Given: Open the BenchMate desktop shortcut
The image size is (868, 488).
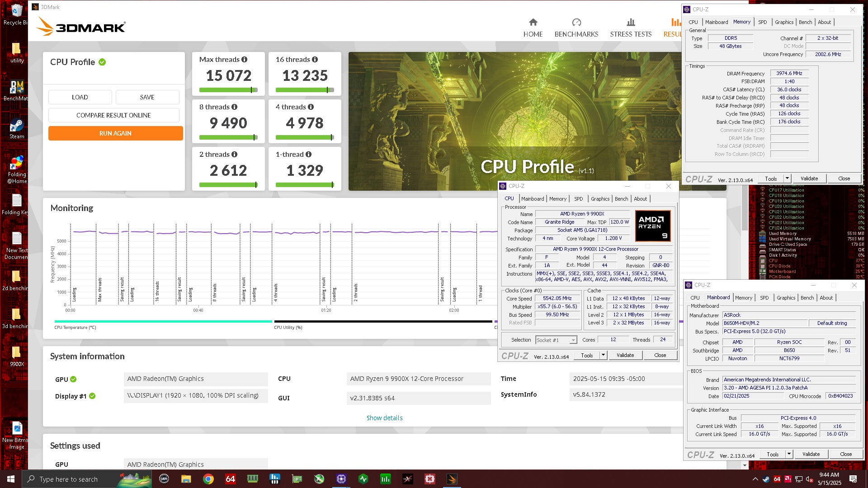Looking at the screenshot, I should [17, 91].
